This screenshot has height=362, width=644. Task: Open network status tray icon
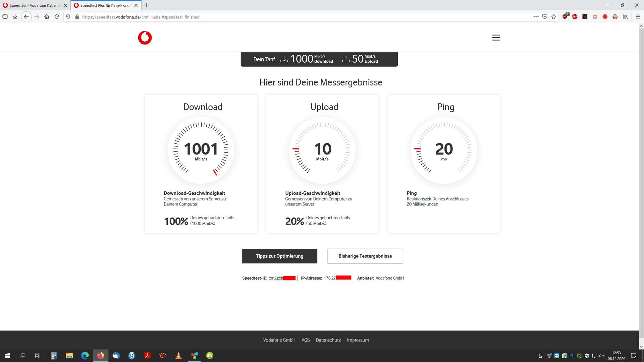click(x=594, y=356)
